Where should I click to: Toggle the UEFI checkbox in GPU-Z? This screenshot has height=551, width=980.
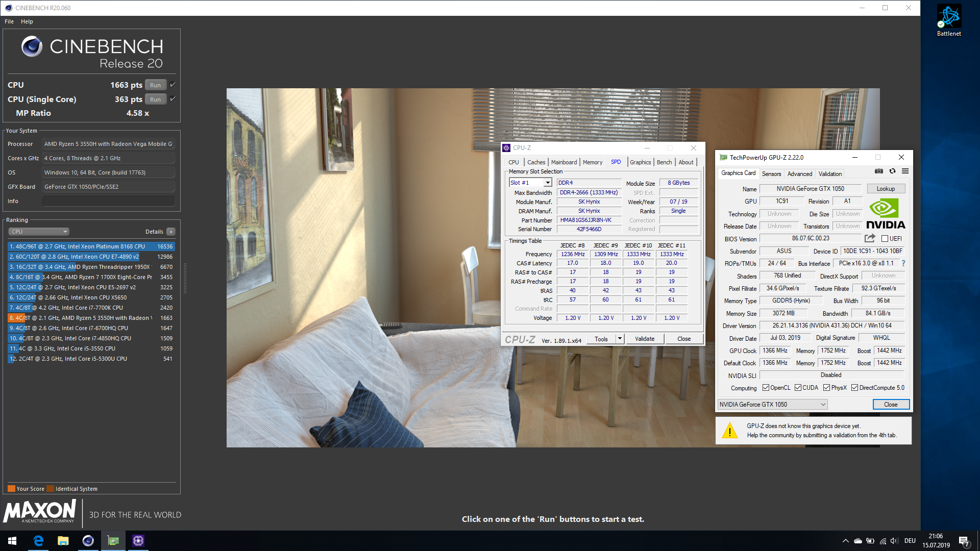[x=885, y=239]
